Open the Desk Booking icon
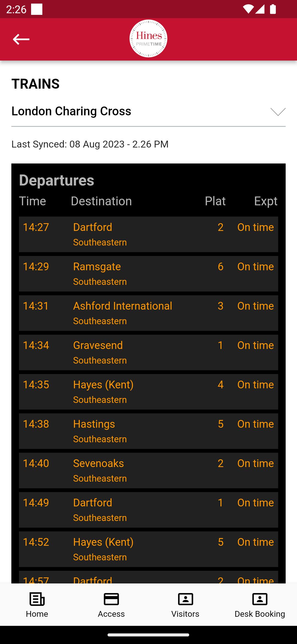Screen dimensions: 297x644 [260, 599]
